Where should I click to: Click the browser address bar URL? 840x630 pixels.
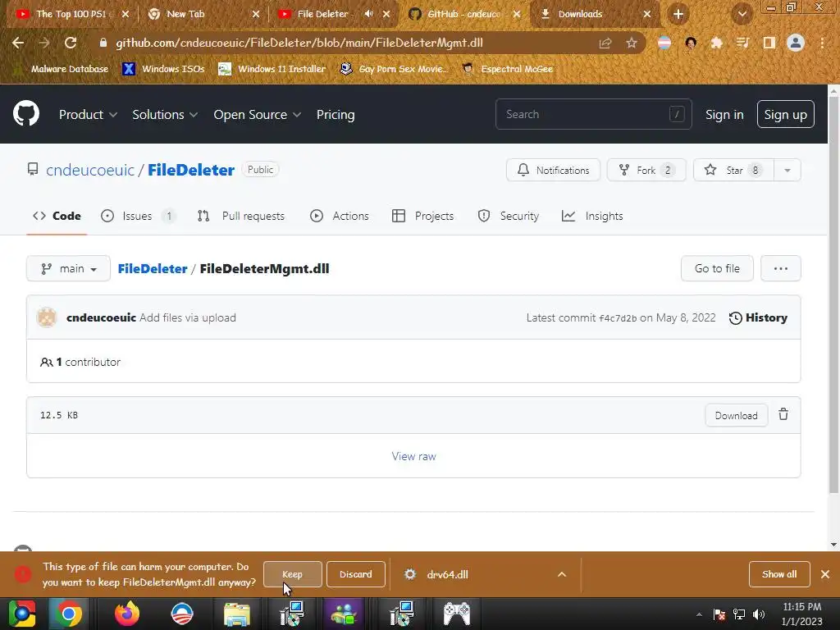299,43
